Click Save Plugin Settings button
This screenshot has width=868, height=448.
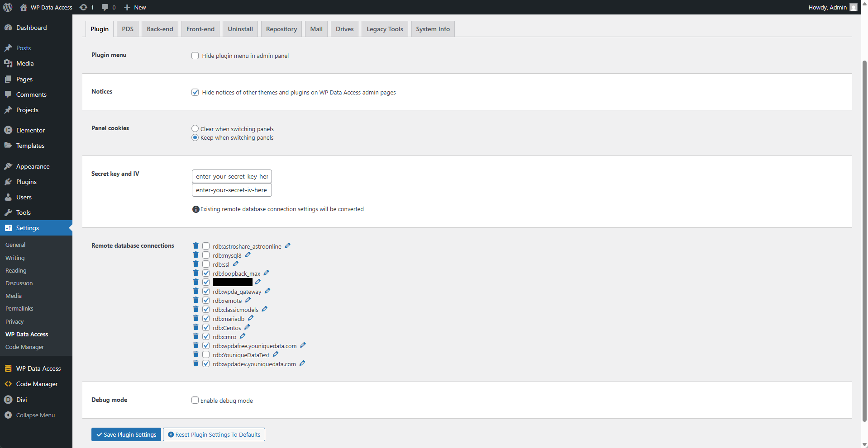pos(126,434)
